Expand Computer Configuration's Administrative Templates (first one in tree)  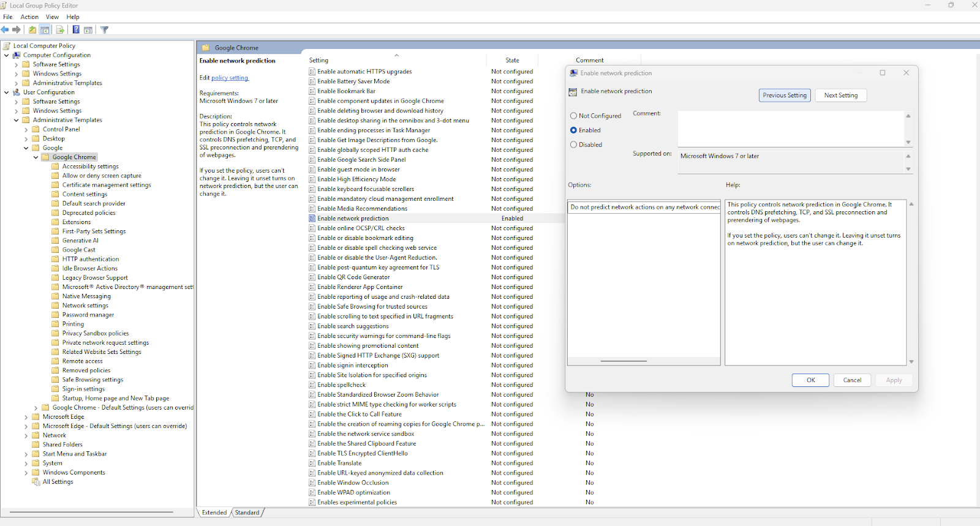pos(17,83)
